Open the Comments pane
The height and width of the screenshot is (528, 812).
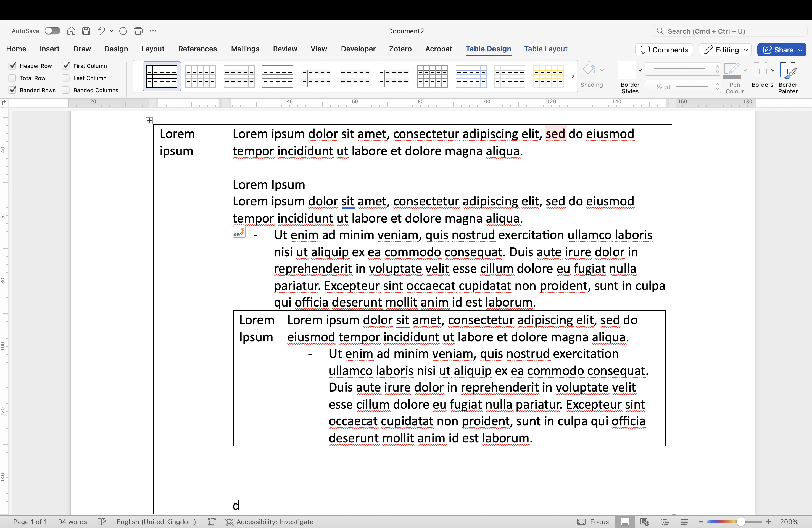(664, 50)
